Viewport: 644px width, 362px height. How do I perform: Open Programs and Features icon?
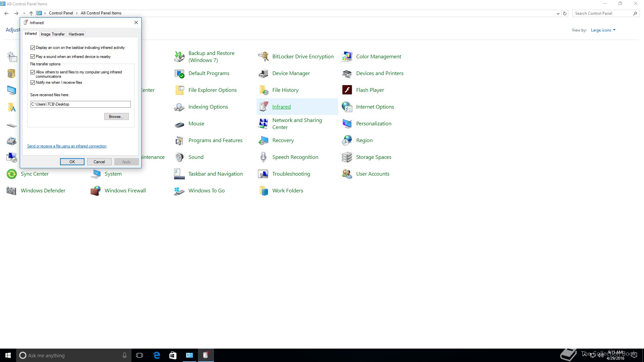pos(179,140)
